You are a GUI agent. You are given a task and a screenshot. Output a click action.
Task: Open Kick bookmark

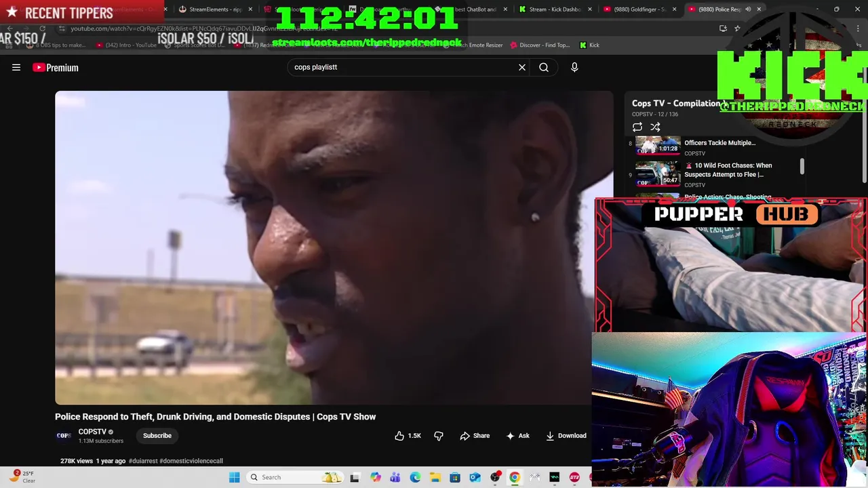[x=589, y=45]
